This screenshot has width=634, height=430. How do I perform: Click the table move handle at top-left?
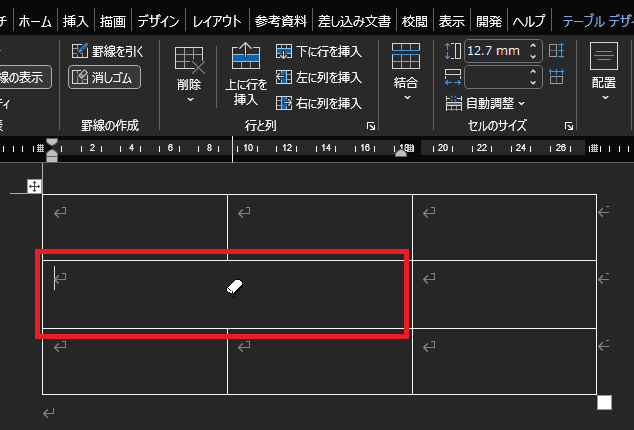34,186
